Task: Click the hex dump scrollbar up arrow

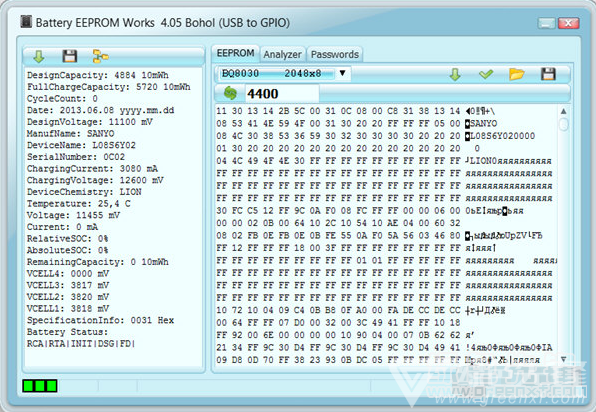Action: pyautogui.click(x=564, y=111)
